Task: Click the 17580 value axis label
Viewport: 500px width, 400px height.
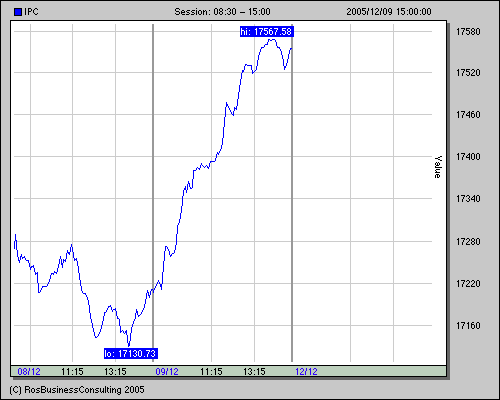Action: pos(468,32)
